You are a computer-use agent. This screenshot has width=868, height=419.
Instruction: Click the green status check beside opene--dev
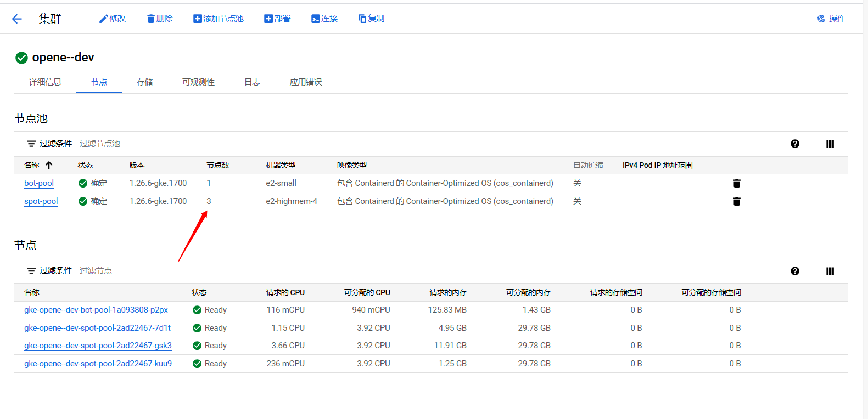point(21,58)
